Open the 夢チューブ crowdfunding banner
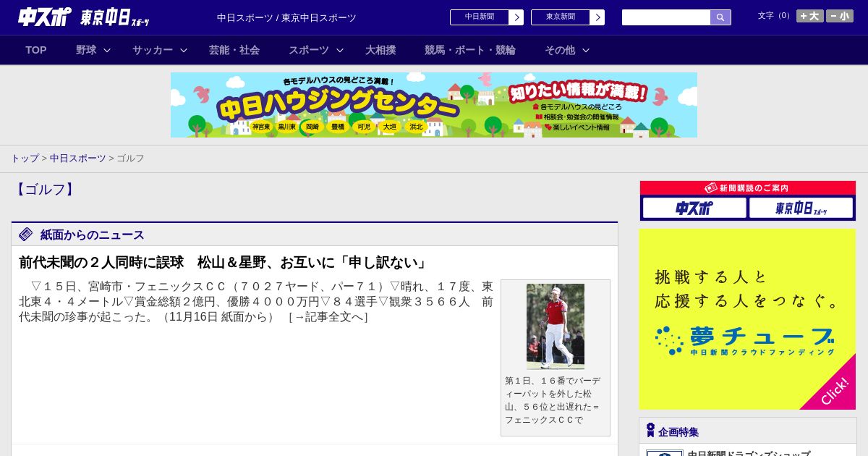 pos(748,319)
